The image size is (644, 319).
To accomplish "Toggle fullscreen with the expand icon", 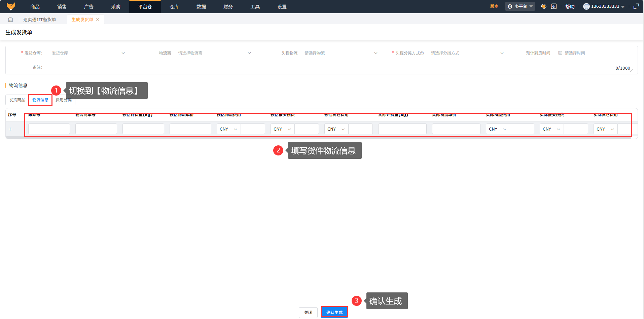I will click(x=636, y=6).
